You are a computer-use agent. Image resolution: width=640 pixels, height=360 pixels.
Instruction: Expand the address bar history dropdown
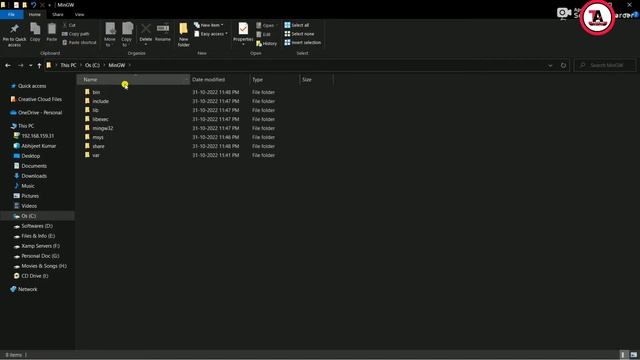pos(550,65)
